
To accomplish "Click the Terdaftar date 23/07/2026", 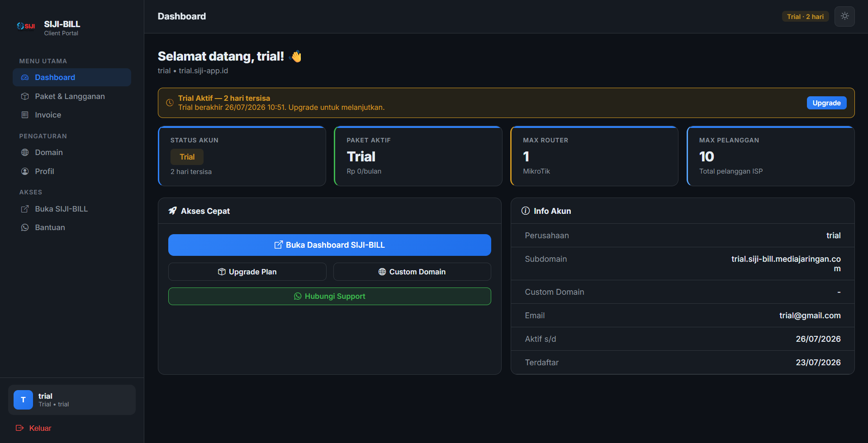I will click(x=818, y=363).
